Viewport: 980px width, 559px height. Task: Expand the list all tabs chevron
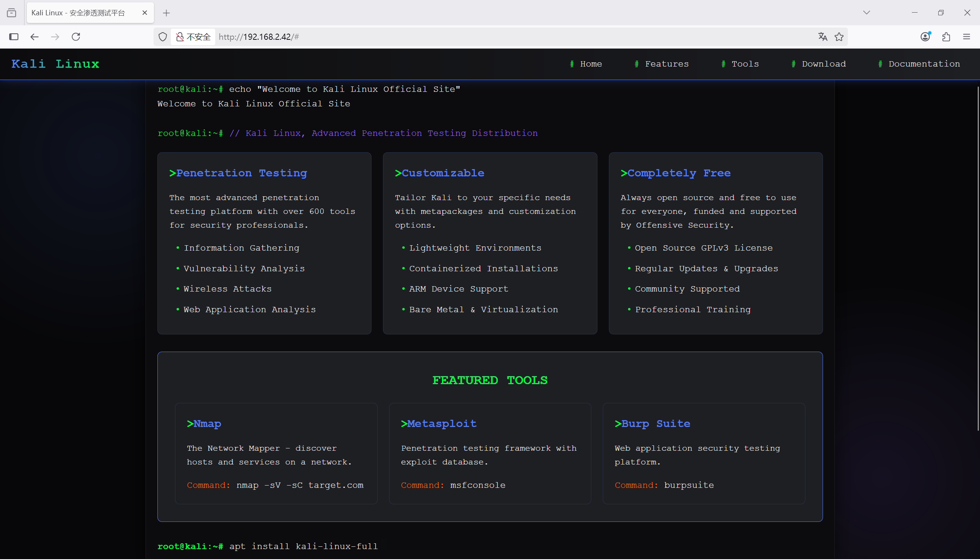pos(866,13)
